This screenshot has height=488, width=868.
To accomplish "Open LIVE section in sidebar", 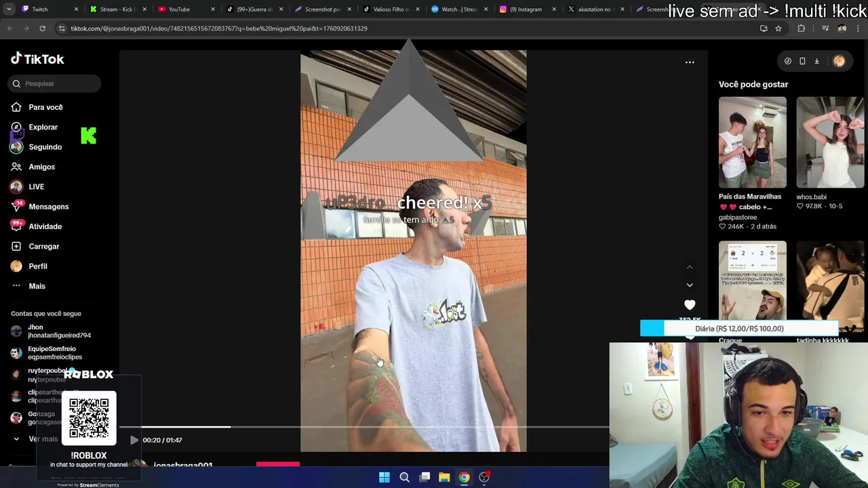I will click(x=28, y=186).
